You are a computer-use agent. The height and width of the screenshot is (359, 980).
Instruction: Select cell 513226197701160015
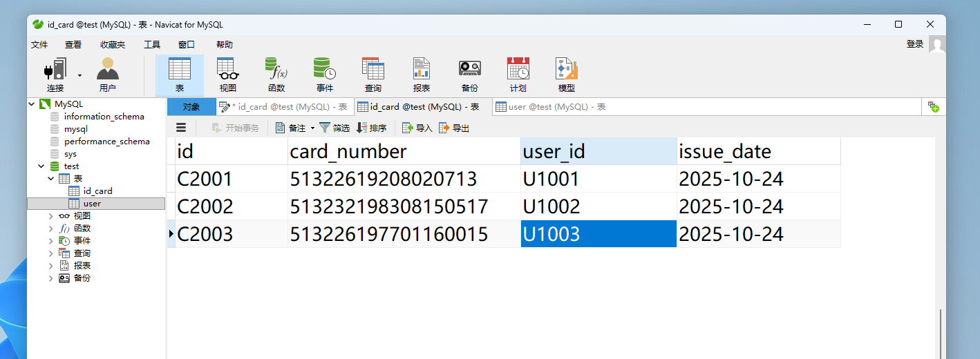click(x=404, y=234)
